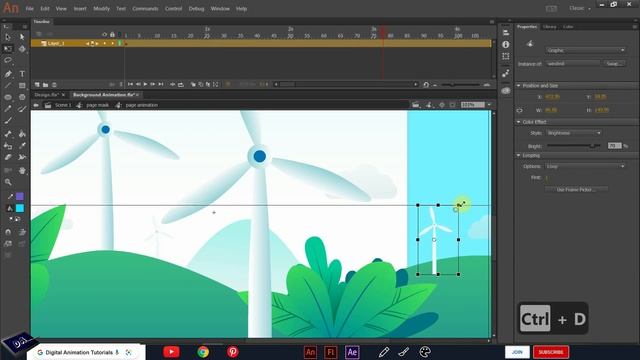Go to last frame of timeline

coord(161,84)
